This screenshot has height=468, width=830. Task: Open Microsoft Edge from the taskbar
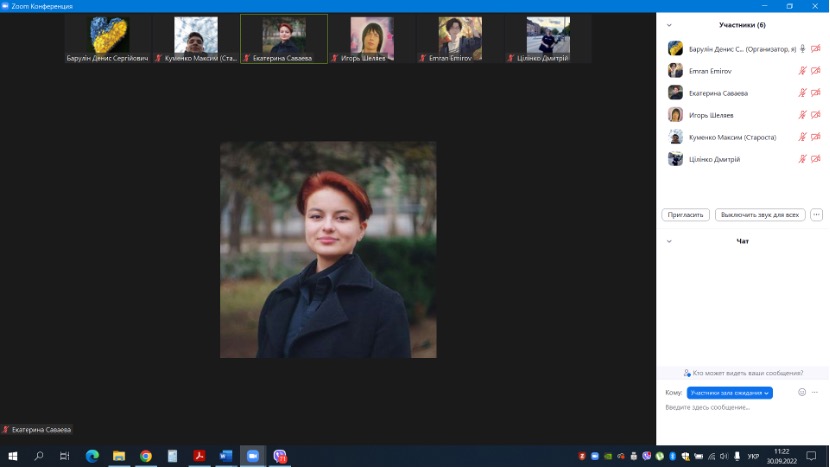pos(92,456)
